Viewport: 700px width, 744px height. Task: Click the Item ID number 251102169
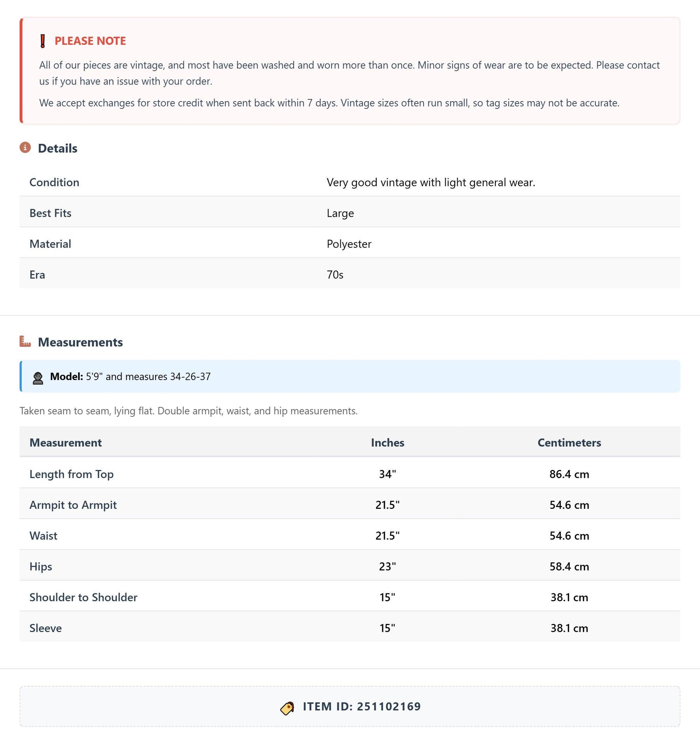[x=389, y=706]
